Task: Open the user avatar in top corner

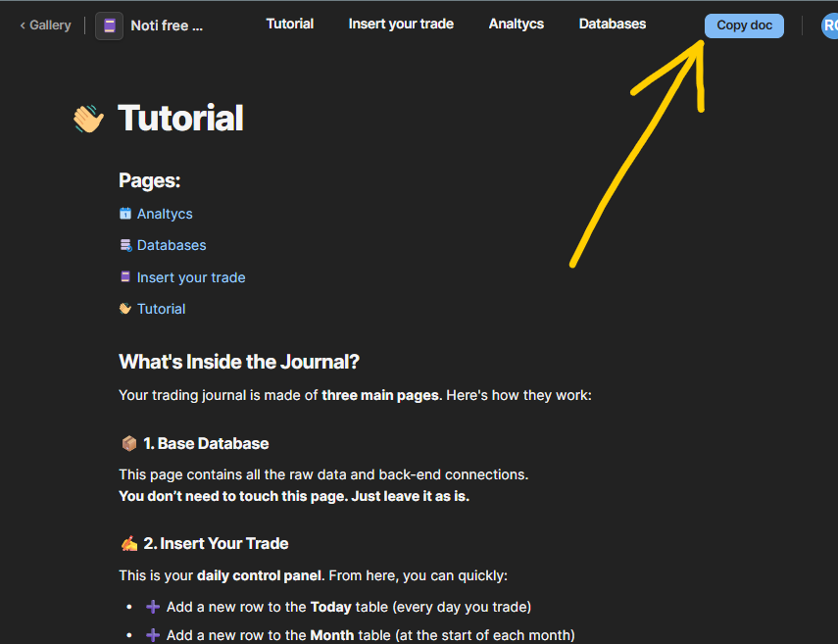Action: [x=829, y=25]
